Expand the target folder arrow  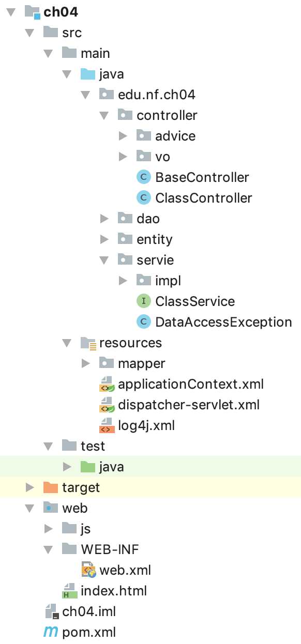(29, 487)
